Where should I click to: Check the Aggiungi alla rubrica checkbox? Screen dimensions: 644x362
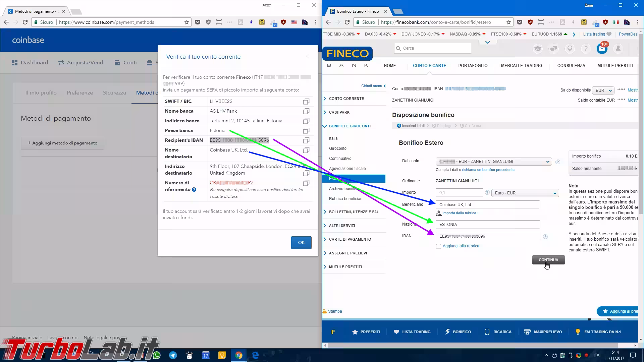(438, 246)
